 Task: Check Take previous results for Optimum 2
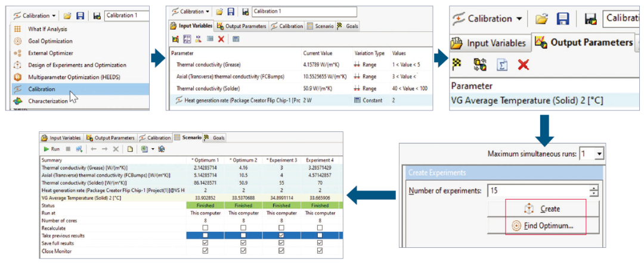click(243, 235)
